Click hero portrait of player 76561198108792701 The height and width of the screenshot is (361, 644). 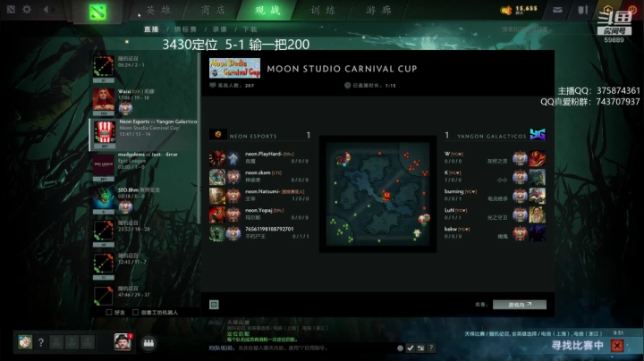pyautogui.click(x=217, y=233)
